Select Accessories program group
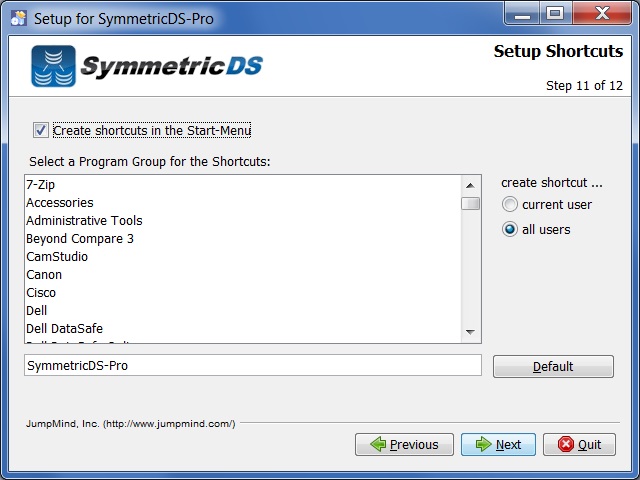640x480 pixels. click(243, 202)
